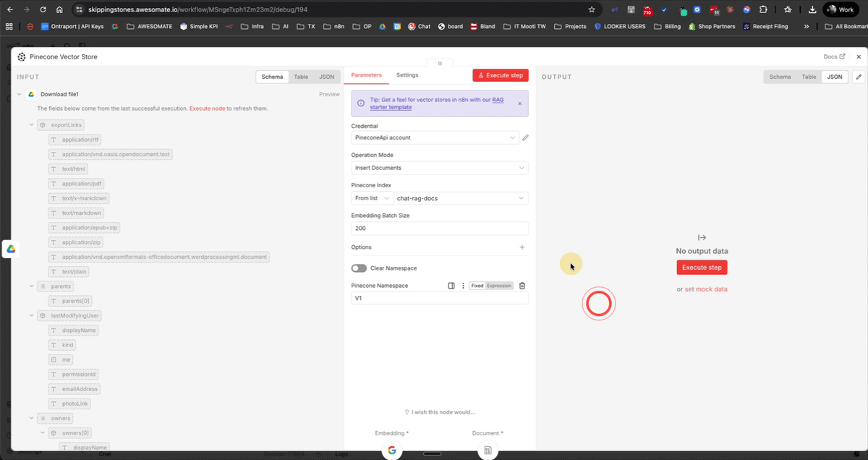Reload the page with the refresh icon
The image size is (868, 460).
pyautogui.click(x=43, y=9)
